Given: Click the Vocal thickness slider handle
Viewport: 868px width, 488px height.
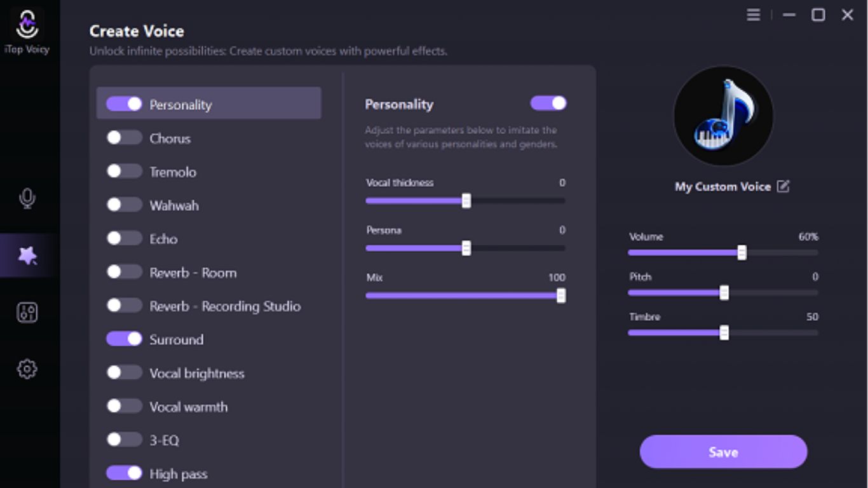Looking at the screenshot, I should [x=466, y=201].
